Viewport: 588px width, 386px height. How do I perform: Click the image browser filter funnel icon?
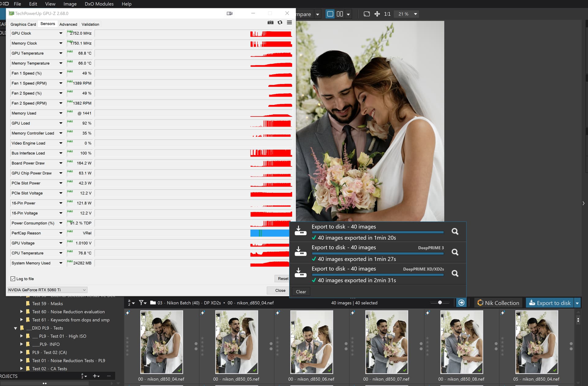[x=141, y=303]
